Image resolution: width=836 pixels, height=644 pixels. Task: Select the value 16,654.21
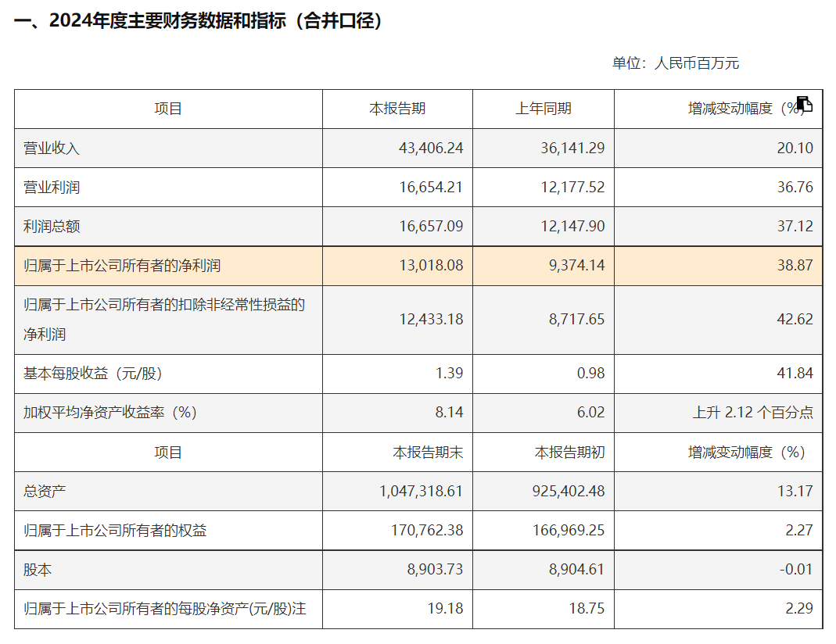(x=431, y=188)
